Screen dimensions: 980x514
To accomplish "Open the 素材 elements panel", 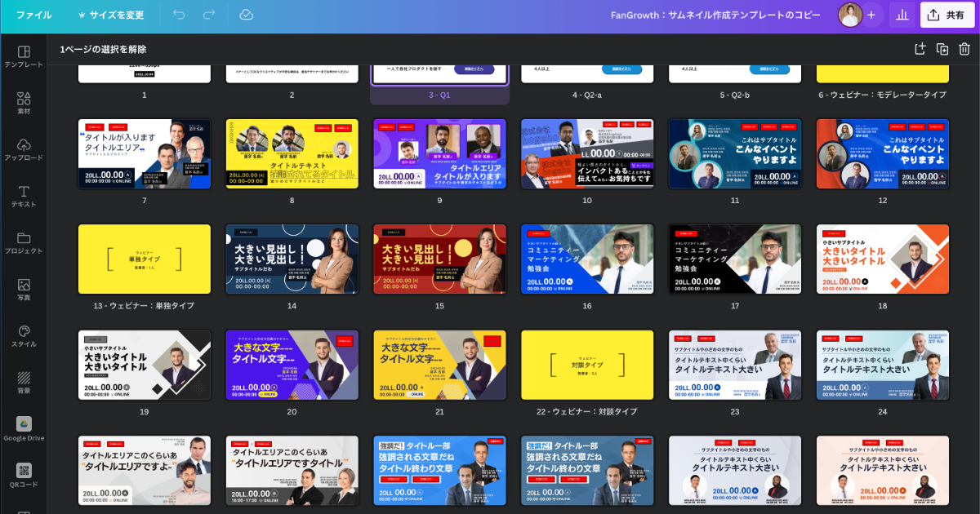I will (x=24, y=103).
